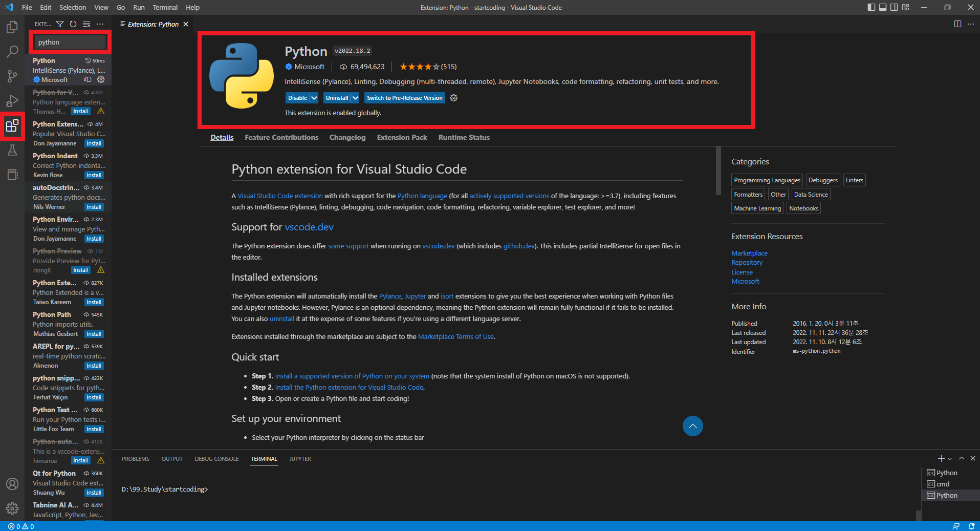
Task: Open the Run and Debug view
Action: pos(12,101)
